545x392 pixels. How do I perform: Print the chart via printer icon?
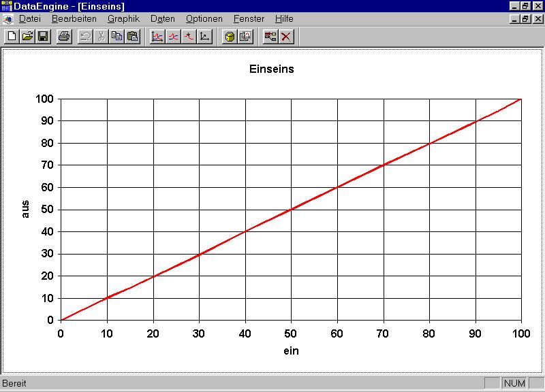(63, 36)
